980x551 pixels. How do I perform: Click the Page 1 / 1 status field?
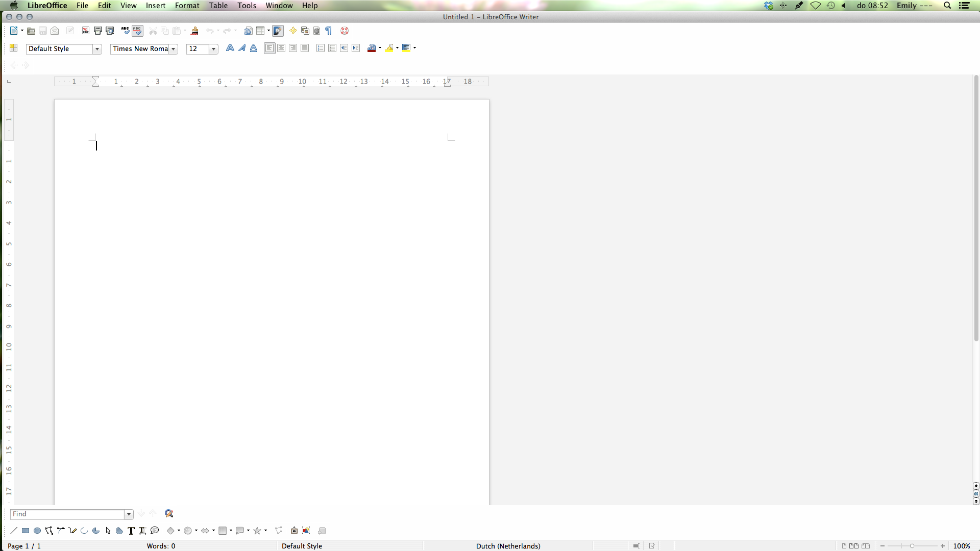[24, 546]
